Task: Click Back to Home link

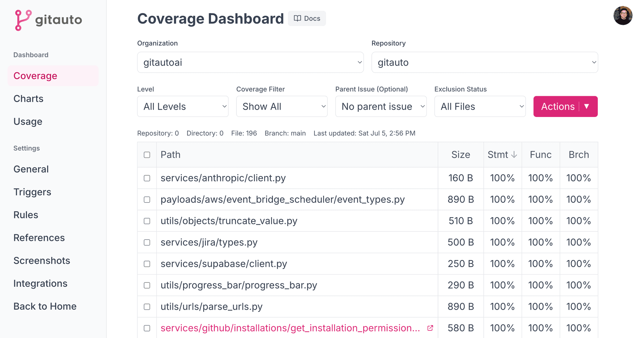Action: tap(45, 306)
